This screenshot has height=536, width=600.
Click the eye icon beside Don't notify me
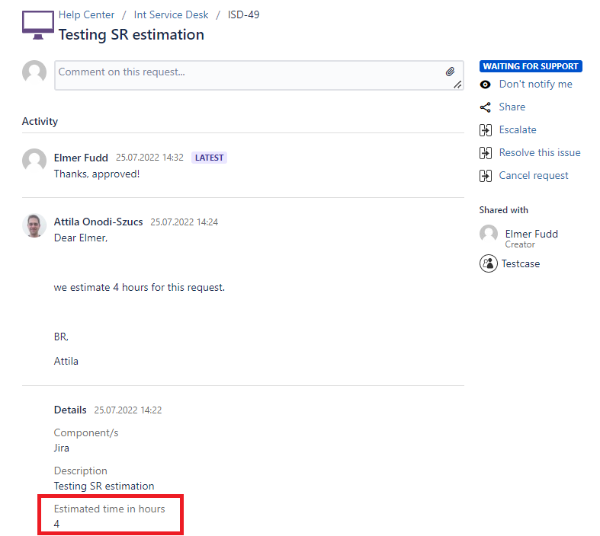[x=486, y=85]
